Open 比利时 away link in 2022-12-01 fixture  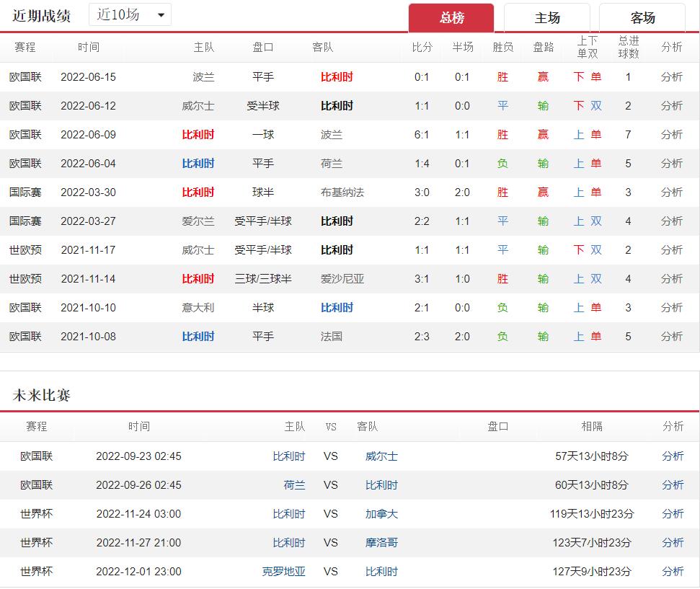(381, 571)
